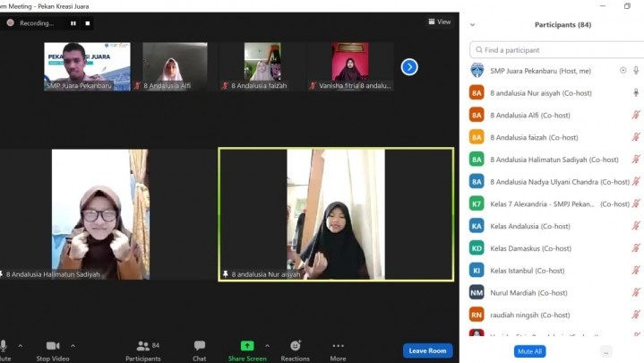Click 8 Andalusia faizah yellow avatar

pyautogui.click(x=477, y=137)
